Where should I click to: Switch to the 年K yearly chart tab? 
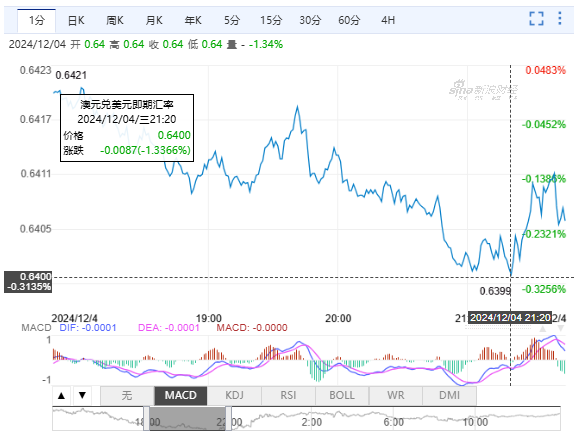pos(193,21)
